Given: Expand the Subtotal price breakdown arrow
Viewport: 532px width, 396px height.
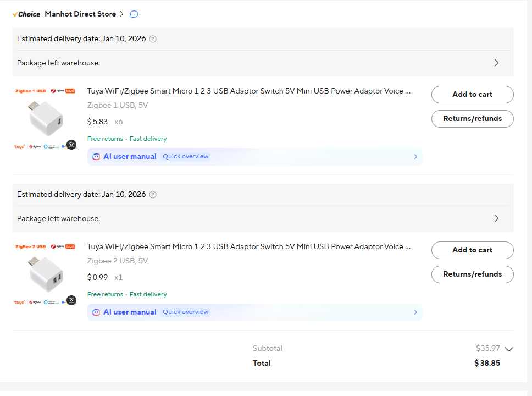Looking at the screenshot, I should pyautogui.click(x=508, y=349).
